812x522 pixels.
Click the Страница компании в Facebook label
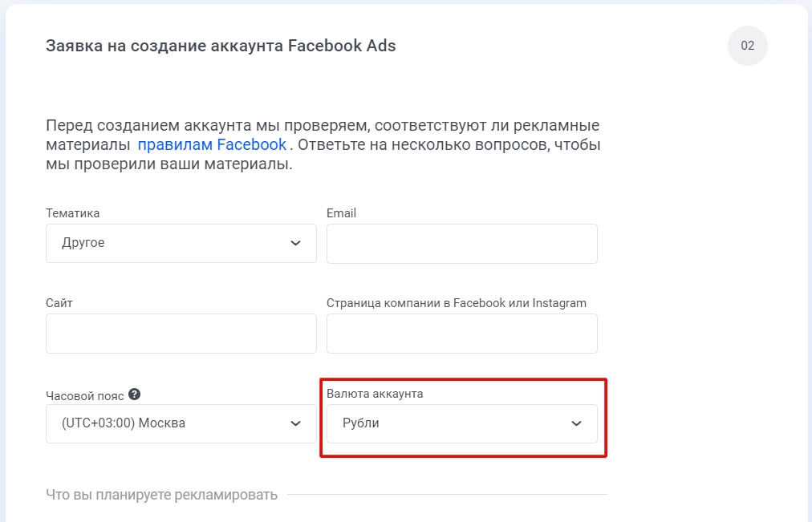tap(456, 303)
